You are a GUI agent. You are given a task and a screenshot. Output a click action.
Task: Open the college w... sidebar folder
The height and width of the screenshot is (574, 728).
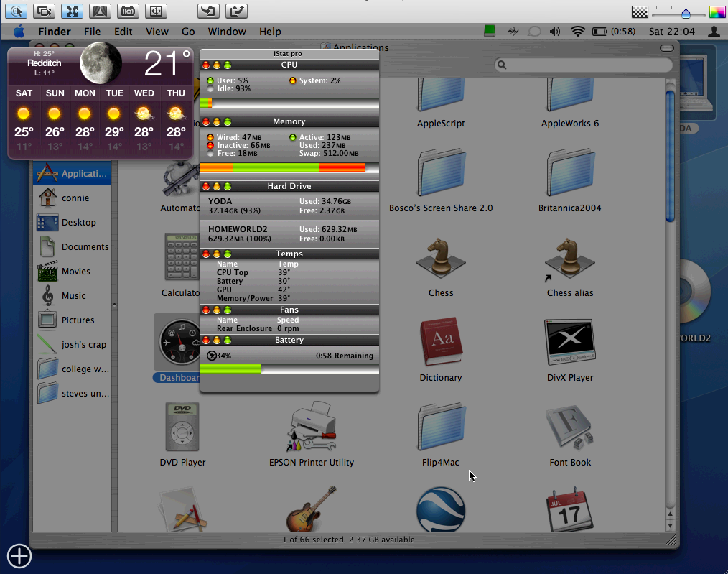coord(72,369)
